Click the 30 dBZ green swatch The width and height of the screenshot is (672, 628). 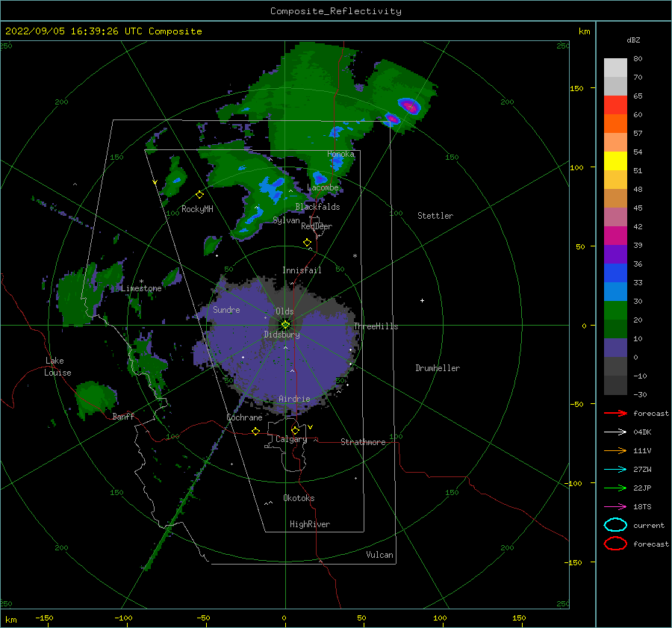(615, 311)
